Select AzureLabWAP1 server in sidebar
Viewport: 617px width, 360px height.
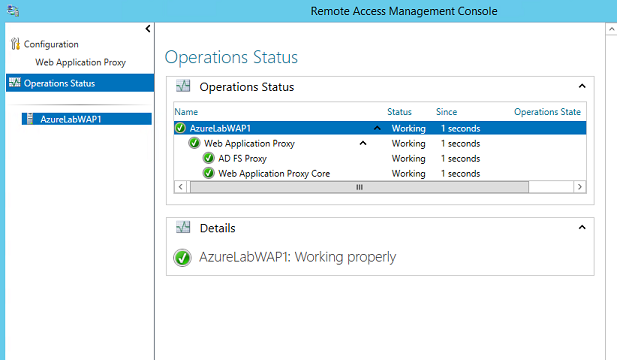click(x=87, y=119)
